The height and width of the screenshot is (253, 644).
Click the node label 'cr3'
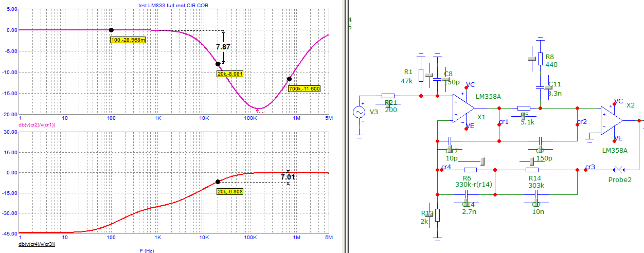[x=591, y=167]
